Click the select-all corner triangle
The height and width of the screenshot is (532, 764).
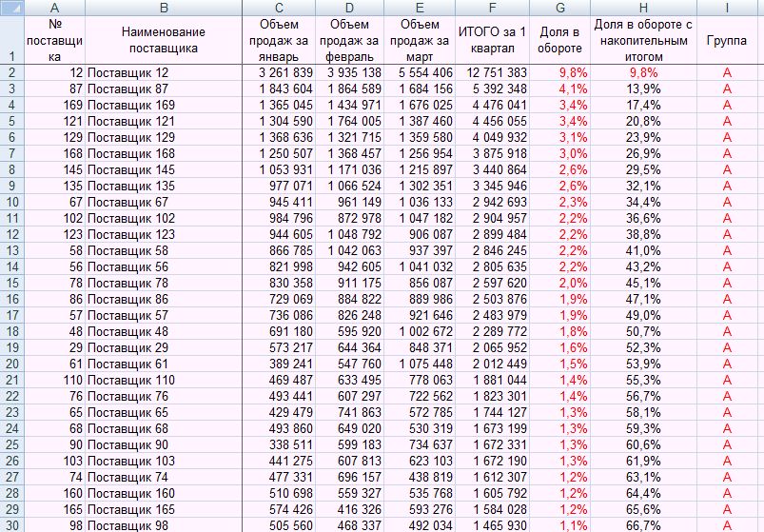coord(11,8)
